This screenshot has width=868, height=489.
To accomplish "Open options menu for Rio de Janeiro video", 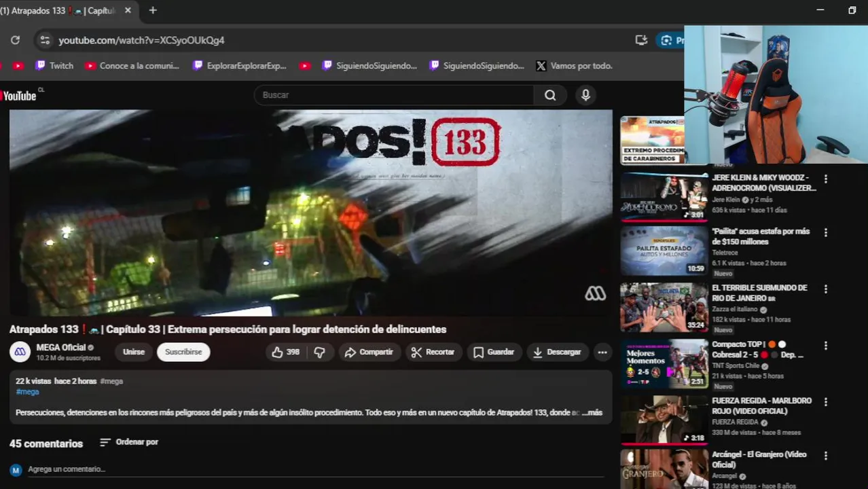I will coord(826,289).
